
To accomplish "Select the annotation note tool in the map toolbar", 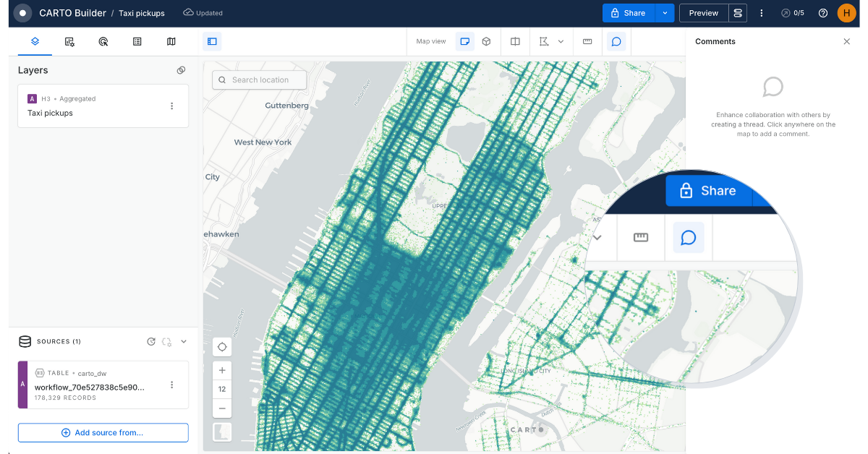I will (465, 41).
